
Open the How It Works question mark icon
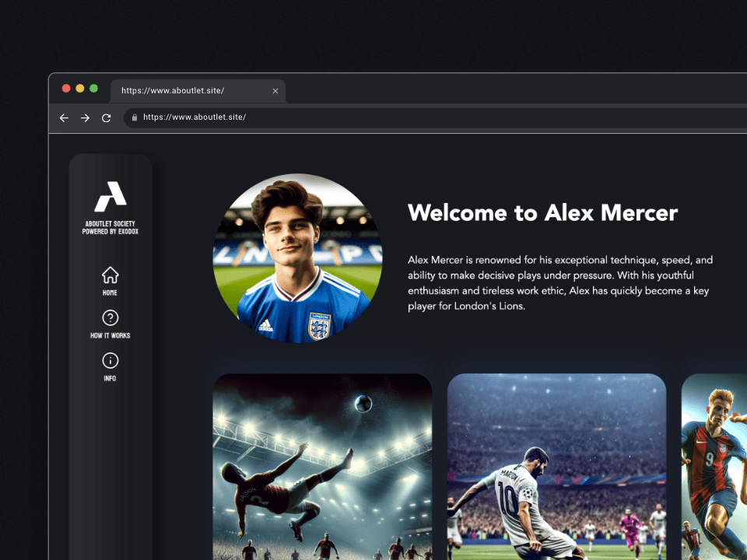pyautogui.click(x=110, y=318)
